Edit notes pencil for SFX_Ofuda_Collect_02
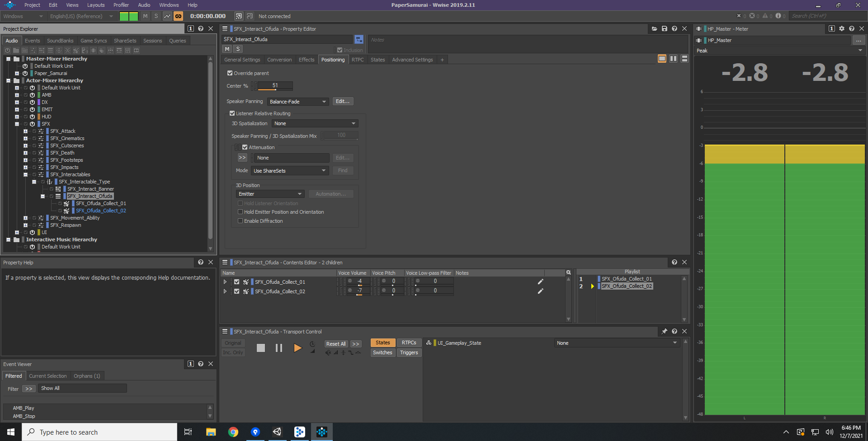Image resolution: width=868 pixels, height=441 pixels. (540, 291)
